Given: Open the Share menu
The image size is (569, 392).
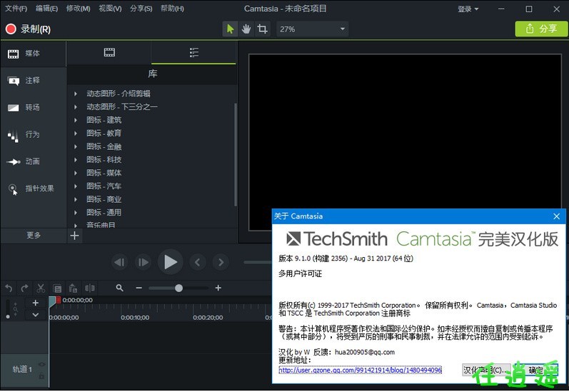Looking at the screenshot, I should click(141, 9).
